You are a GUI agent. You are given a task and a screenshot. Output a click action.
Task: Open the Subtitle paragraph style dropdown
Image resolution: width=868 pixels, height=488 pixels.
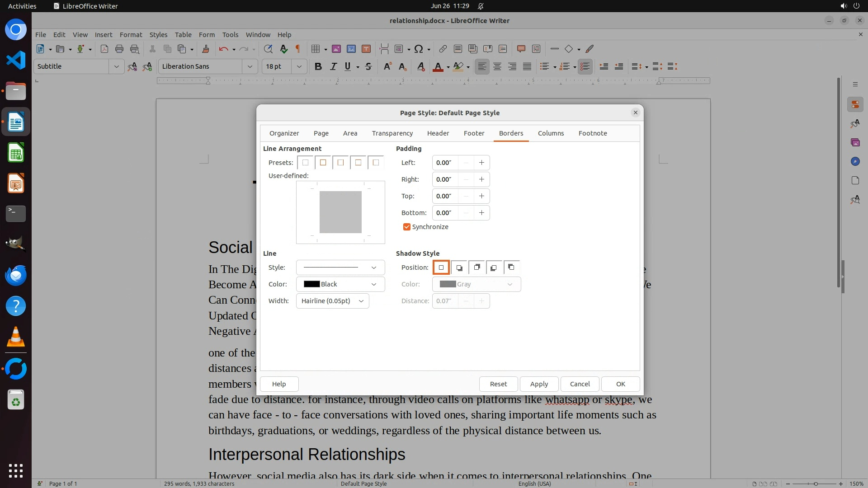116,66
